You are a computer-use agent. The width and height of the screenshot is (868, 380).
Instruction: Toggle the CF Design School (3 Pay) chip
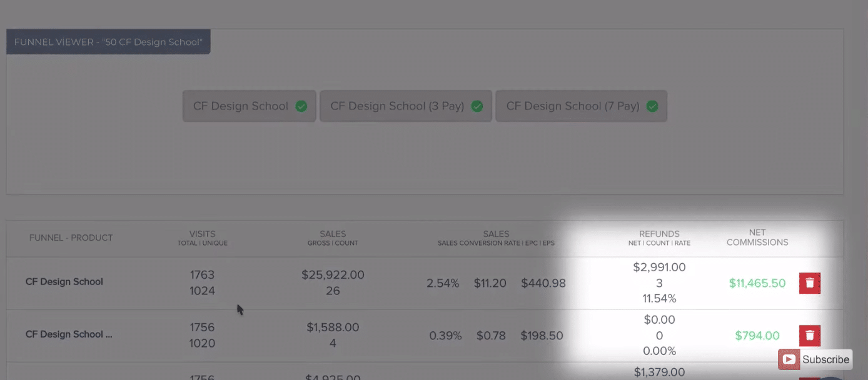(406, 106)
